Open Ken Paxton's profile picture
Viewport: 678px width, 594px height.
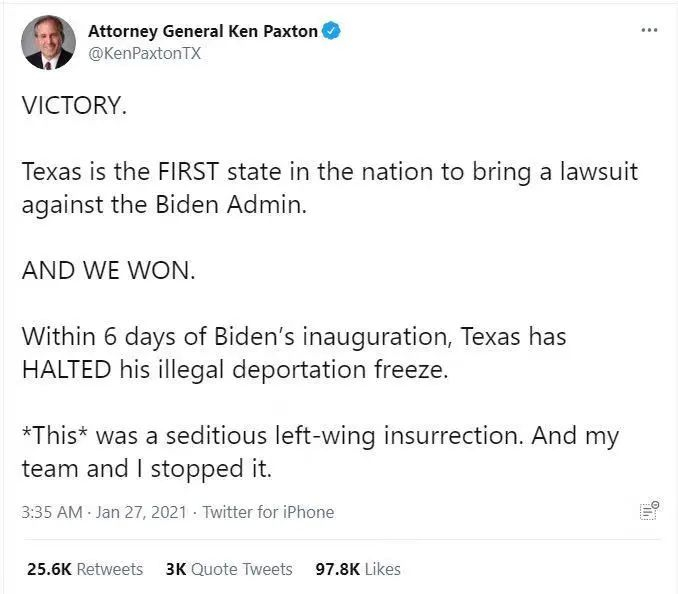coord(48,42)
